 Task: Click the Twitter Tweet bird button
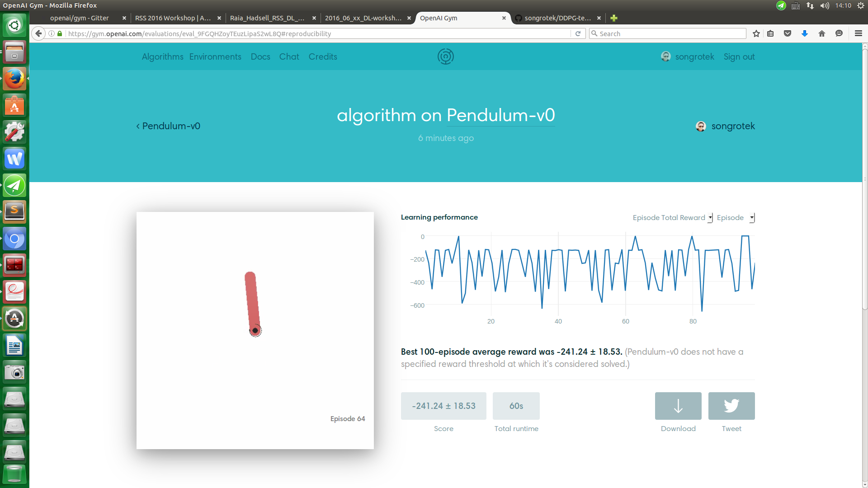[x=731, y=406]
